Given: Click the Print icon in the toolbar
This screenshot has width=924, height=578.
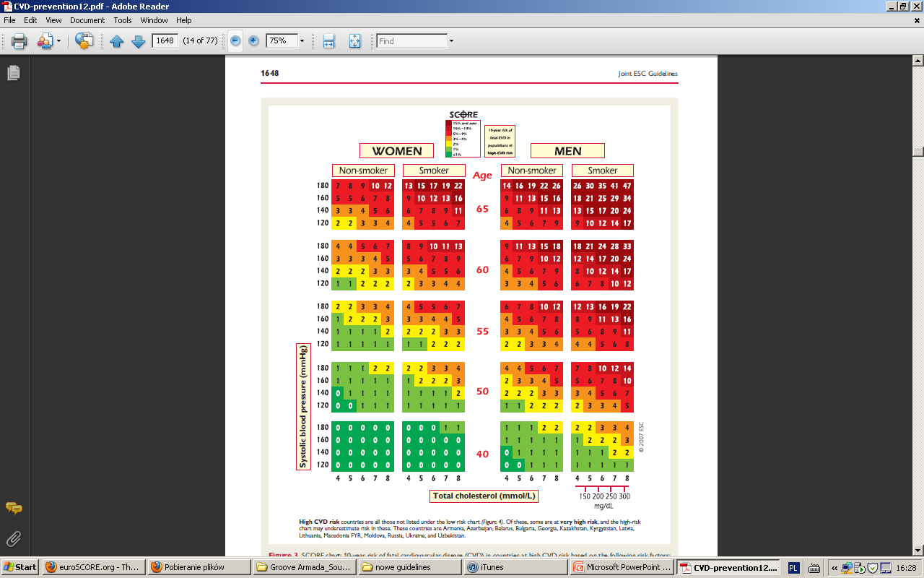Looking at the screenshot, I should click(19, 41).
